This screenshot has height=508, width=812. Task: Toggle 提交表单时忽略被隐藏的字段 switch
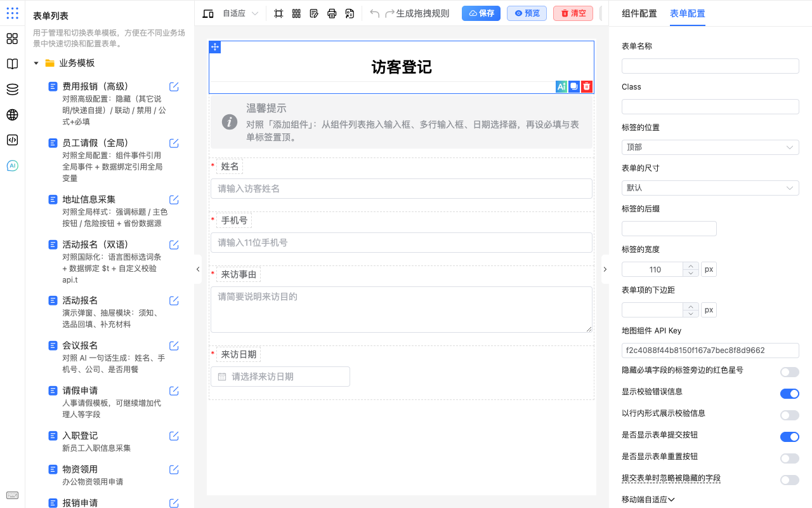tap(789, 480)
